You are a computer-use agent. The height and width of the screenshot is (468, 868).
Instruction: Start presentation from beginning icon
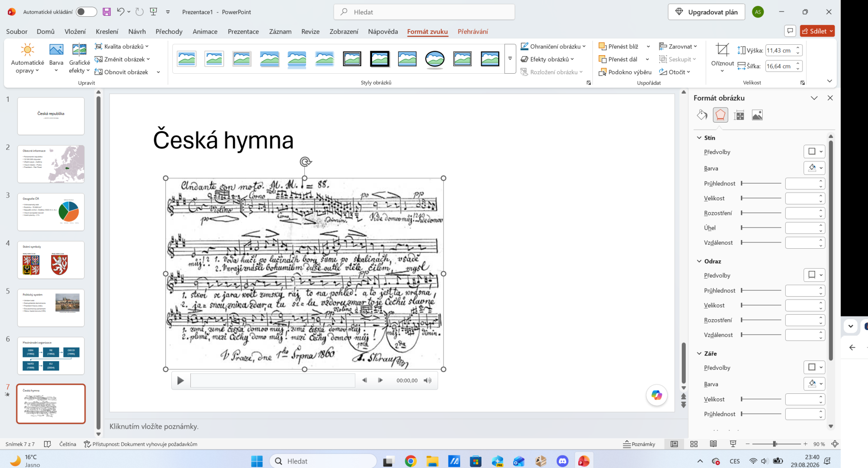pos(154,12)
